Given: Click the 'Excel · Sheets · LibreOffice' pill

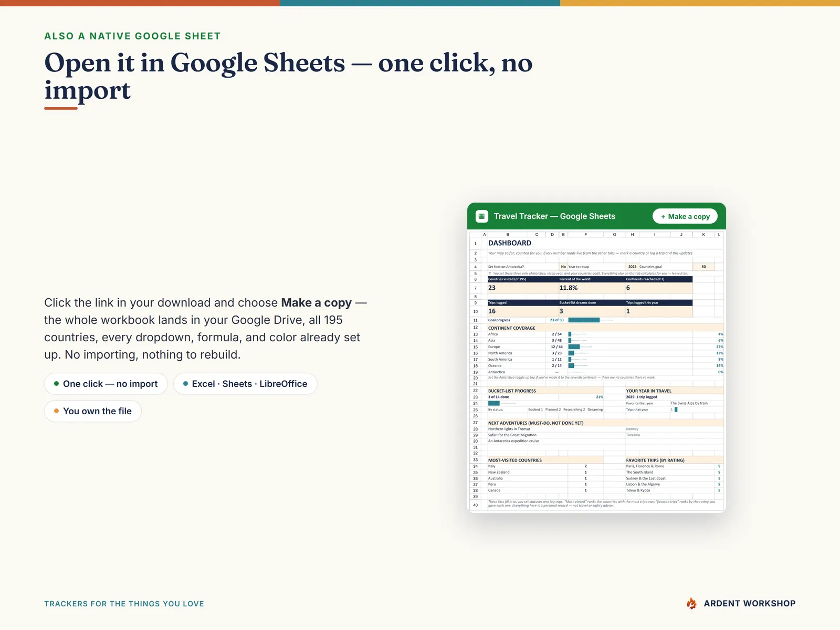Looking at the screenshot, I should click(x=245, y=384).
